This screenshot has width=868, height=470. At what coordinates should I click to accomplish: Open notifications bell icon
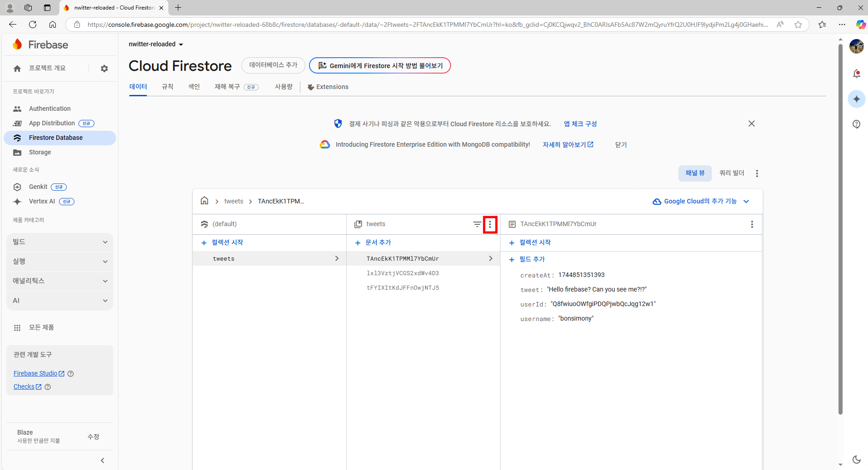tap(857, 74)
